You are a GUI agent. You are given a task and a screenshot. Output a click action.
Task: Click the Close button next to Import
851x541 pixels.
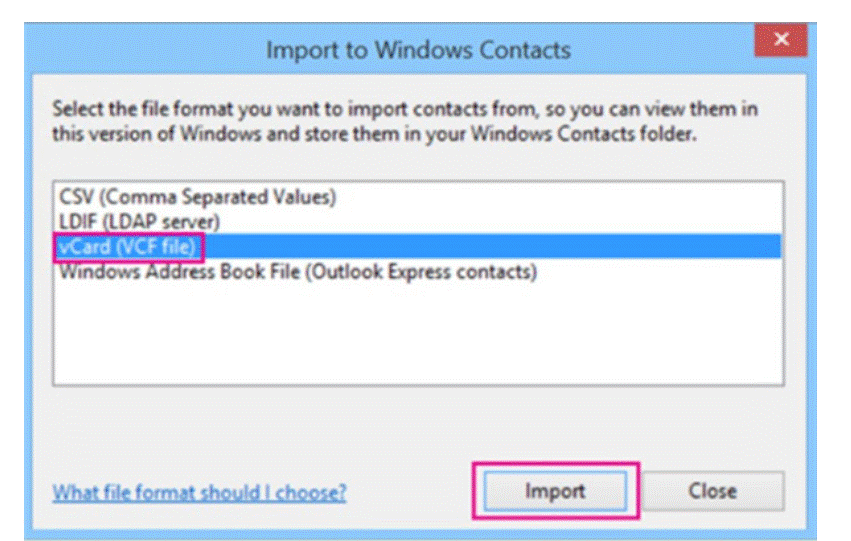(713, 491)
